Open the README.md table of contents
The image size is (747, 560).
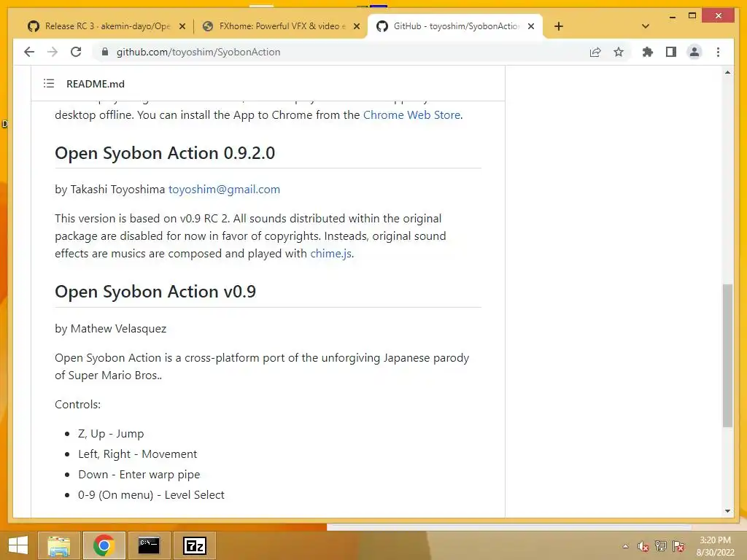pos(49,84)
